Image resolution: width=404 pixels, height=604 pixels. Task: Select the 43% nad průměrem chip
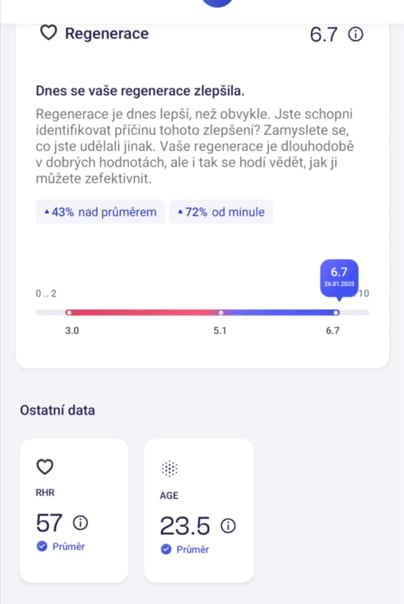(100, 212)
